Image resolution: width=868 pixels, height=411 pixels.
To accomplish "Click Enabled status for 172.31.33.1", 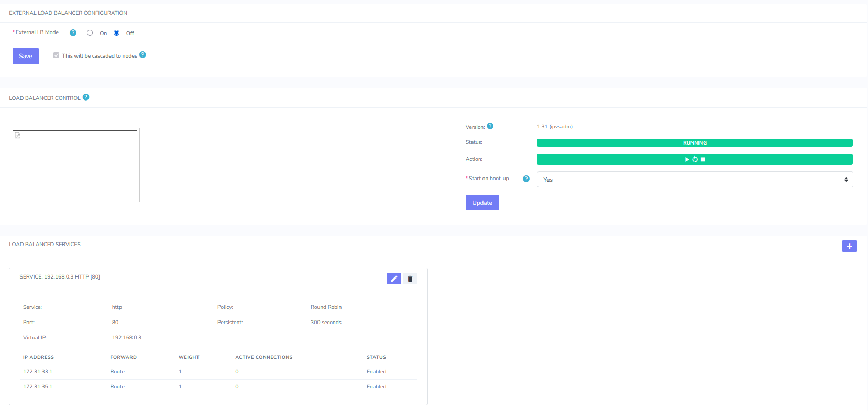I will (377, 372).
